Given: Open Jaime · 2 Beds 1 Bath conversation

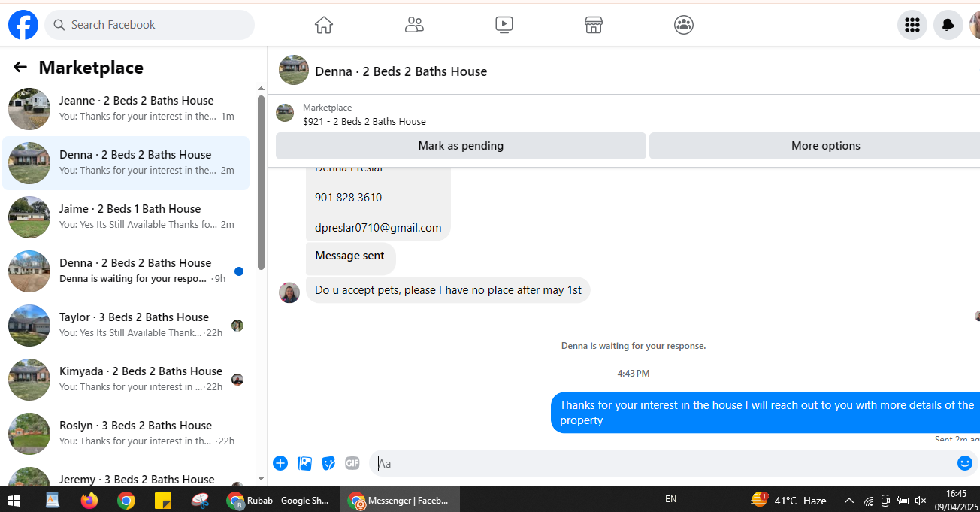Looking at the screenshot, I should pyautogui.click(x=126, y=217).
